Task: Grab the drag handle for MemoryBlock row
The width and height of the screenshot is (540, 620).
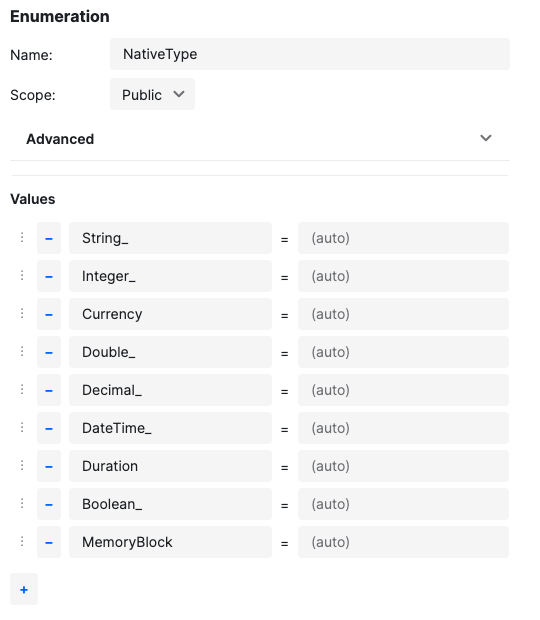Action: pos(22,541)
